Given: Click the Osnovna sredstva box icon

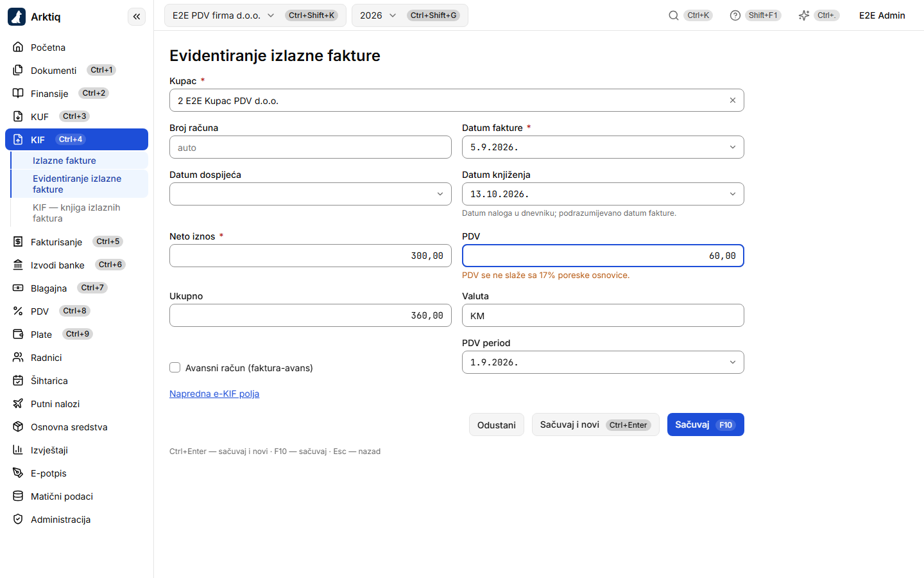Looking at the screenshot, I should 18,426.
